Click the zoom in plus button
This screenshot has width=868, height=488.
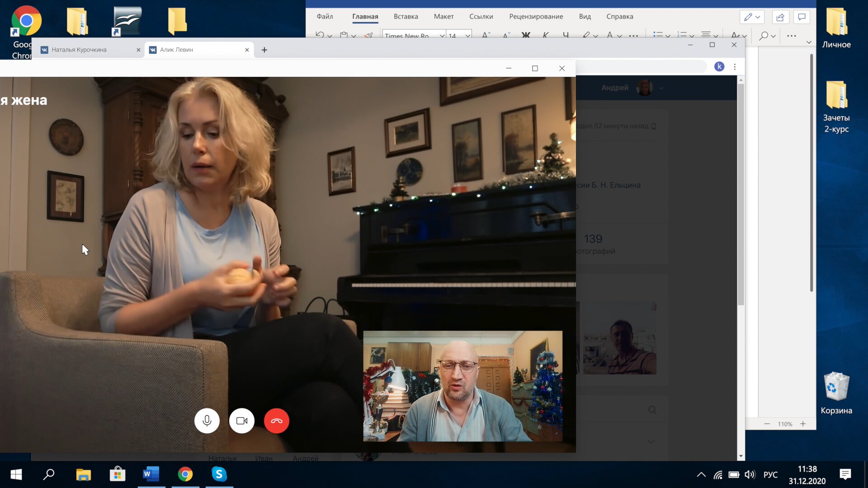point(803,424)
